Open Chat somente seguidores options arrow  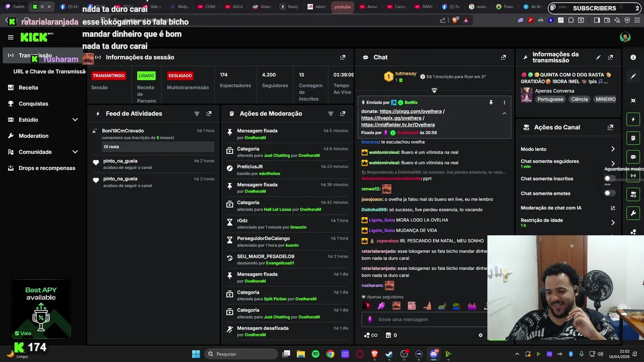coord(613,163)
